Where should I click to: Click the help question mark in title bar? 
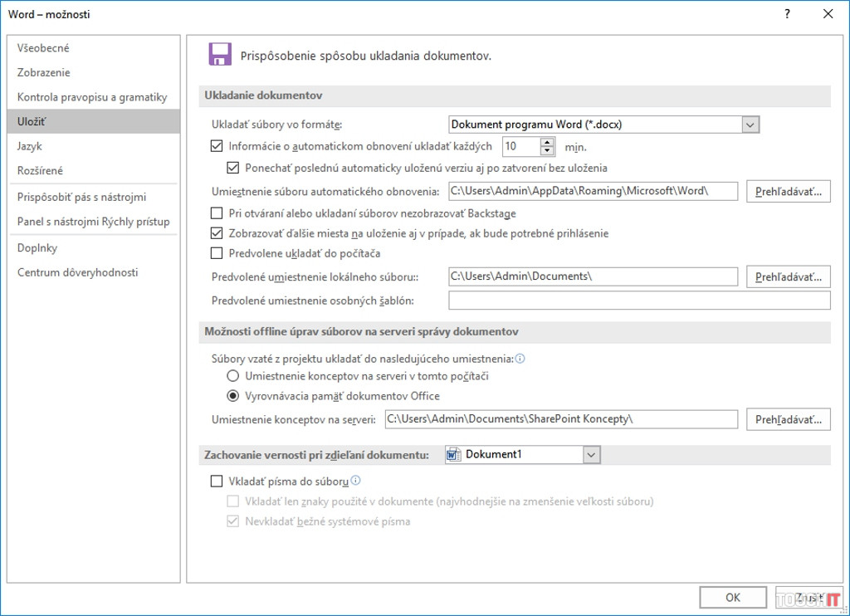[787, 14]
